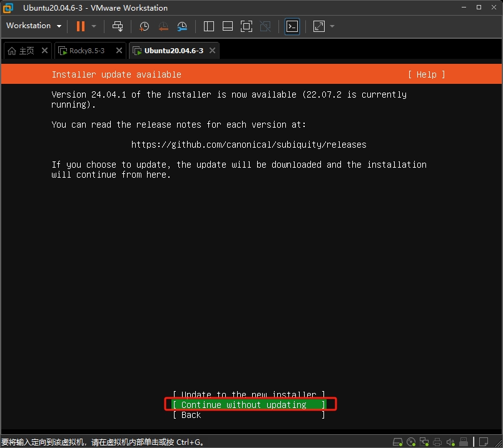Close the Rocky8.5-3 tab
503x448 pixels.
tap(119, 51)
